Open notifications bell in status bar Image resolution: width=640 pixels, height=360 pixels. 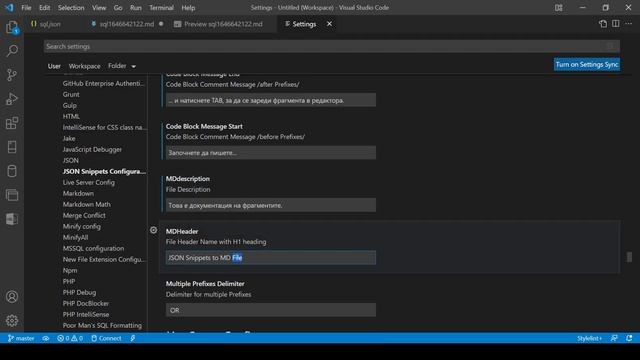click(629, 338)
